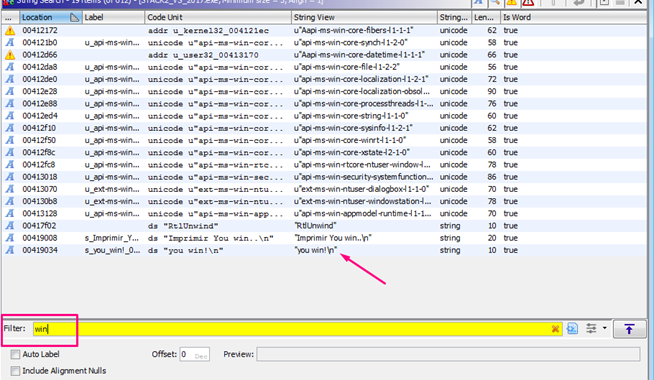Click the string icon of row 00413018

coord(10,177)
